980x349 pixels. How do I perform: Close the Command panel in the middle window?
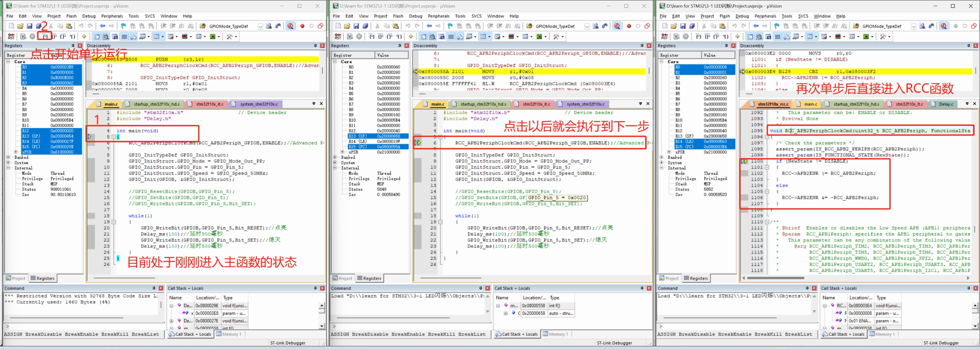click(487, 288)
